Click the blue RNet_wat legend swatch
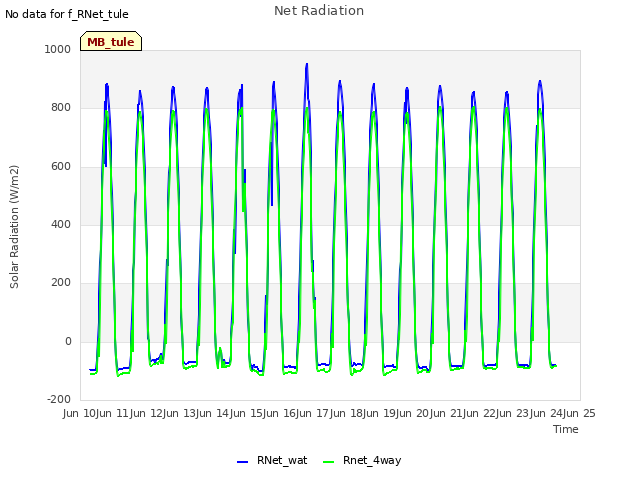The height and width of the screenshot is (480, 640). (242, 462)
